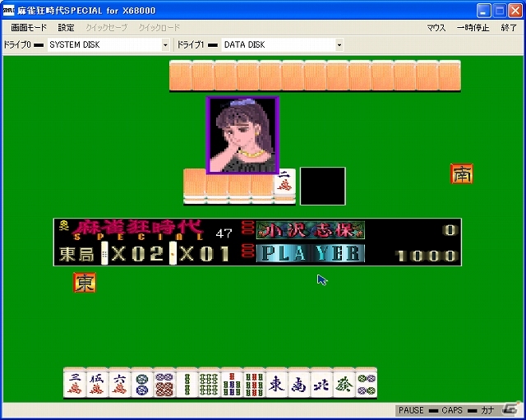Open the 画面モード menu
The image size is (526, 420).
click(x=29, y=27)
